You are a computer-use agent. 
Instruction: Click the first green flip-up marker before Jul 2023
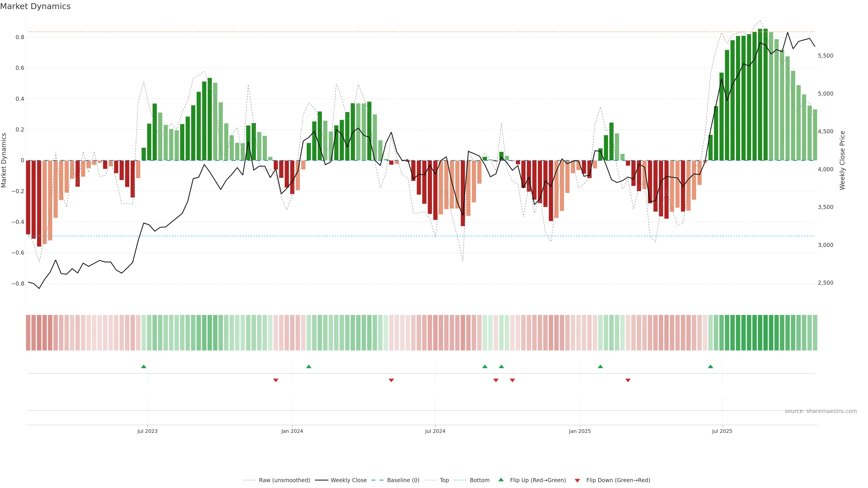click(x=144, y=366)
